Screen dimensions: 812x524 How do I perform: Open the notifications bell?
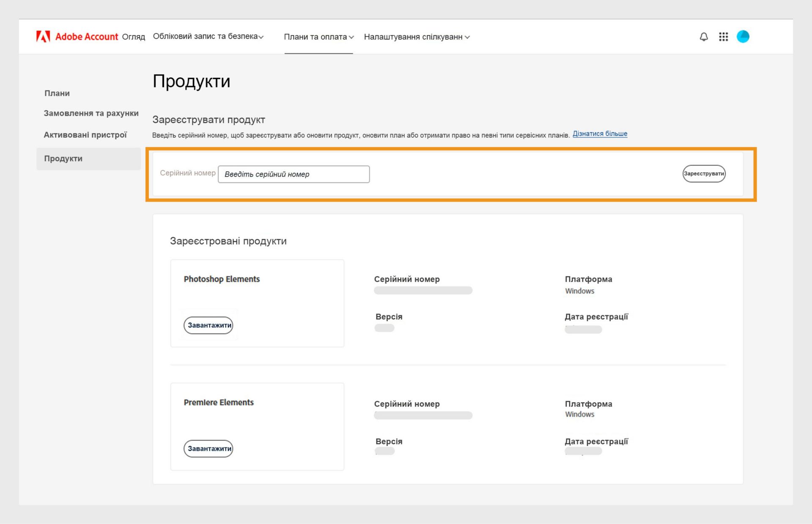(704, 37)
